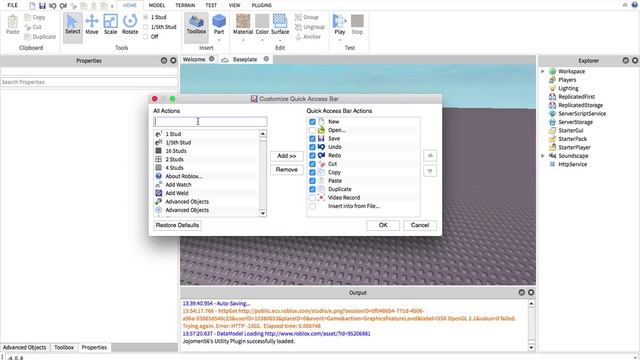Enable the Video Record action checkbox
Viewport: 640px width, 360px height.
click(x=312, y=198)
